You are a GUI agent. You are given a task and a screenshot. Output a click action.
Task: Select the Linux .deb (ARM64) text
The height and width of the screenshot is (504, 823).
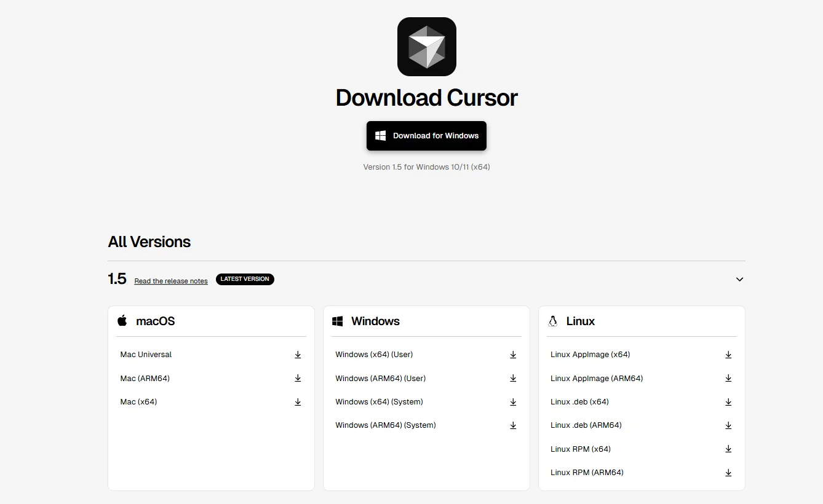pyautogui.click(x=586, y=425)
